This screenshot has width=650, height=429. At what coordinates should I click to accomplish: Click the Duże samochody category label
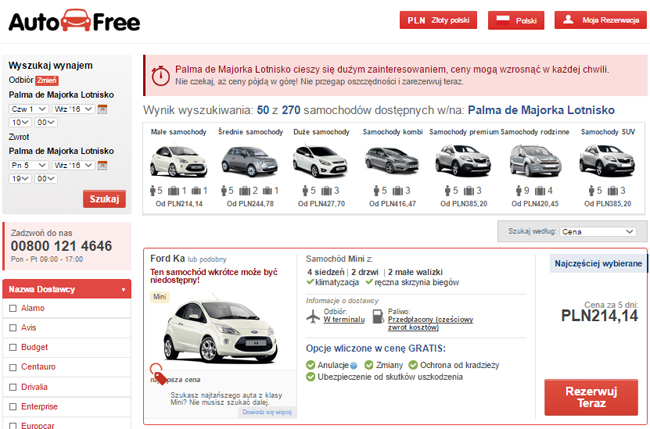[321, 132]
